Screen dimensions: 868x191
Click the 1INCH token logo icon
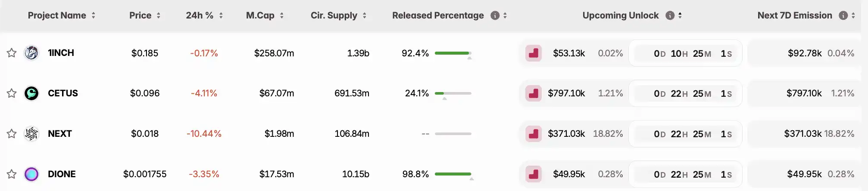tap(31, 53)
